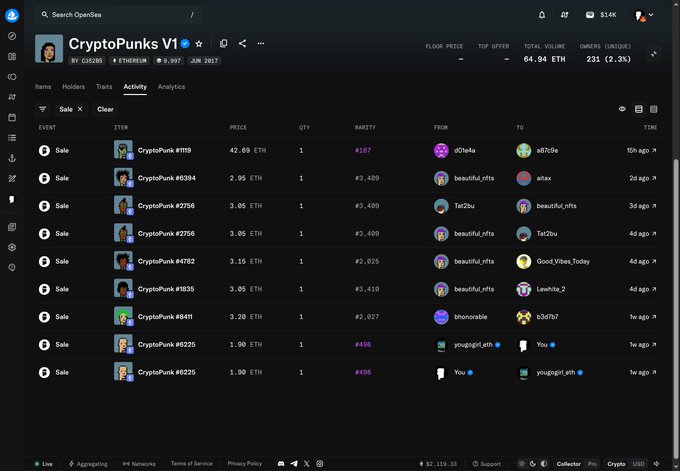Viewport: 680px width, 471px height.
Task: Open the three-dots more options menu
Action: (261, 43)
